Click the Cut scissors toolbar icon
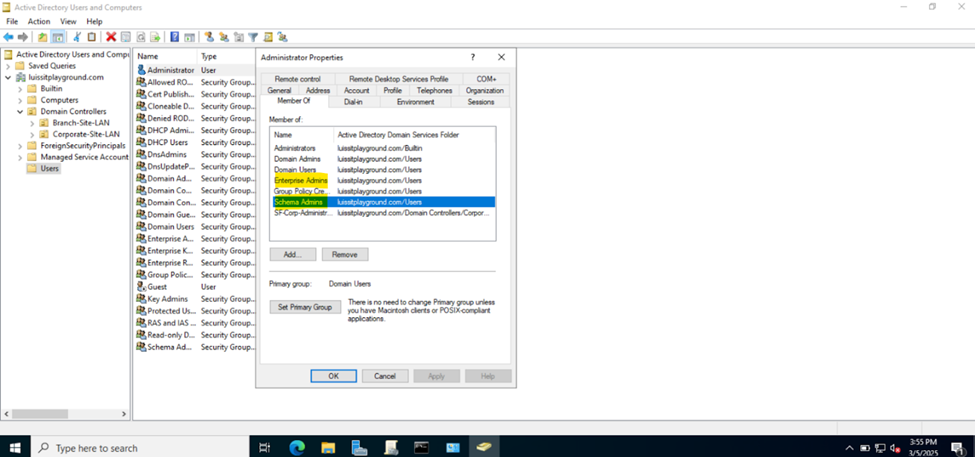975x457 pixels. (77, 37)
